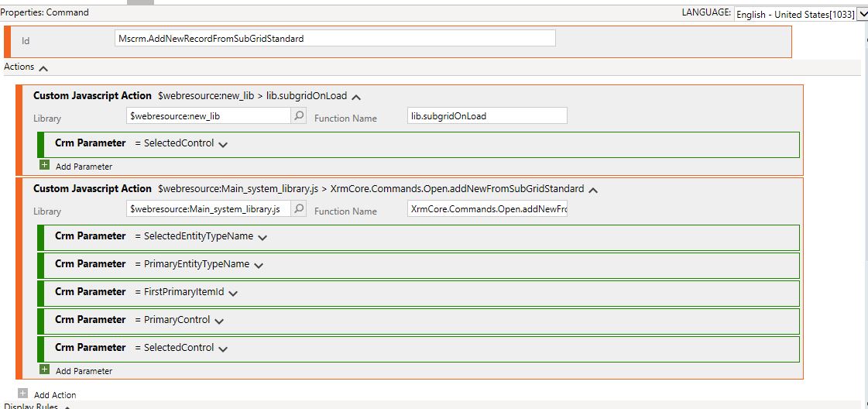The height and width of the screenshot is (409, 868).
Task: Collapse the Actions section
Action: click(43, 67)
